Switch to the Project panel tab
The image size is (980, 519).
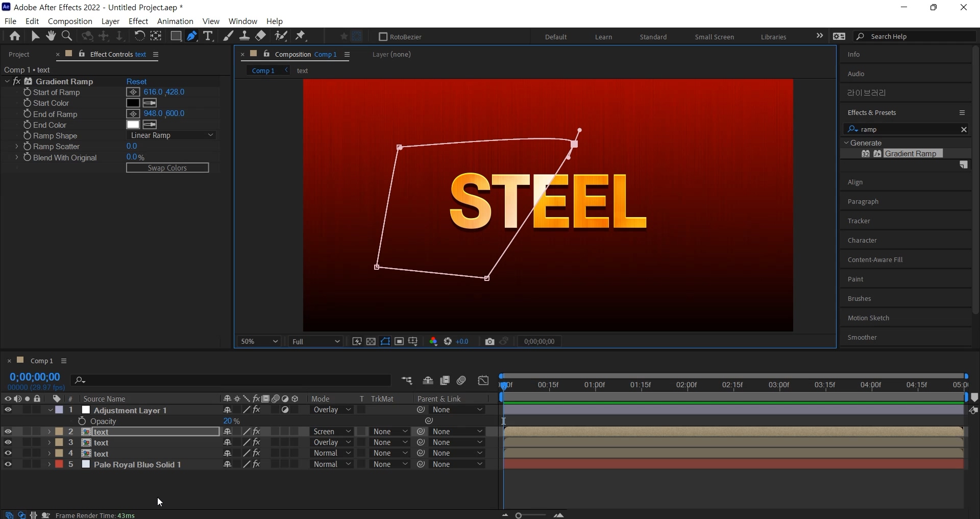coord(19,55)
